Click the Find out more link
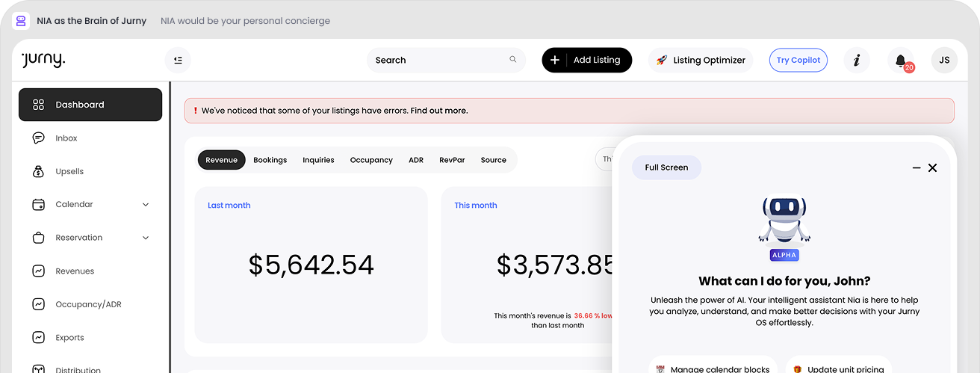The image size is (980, 373). [438, 111]
